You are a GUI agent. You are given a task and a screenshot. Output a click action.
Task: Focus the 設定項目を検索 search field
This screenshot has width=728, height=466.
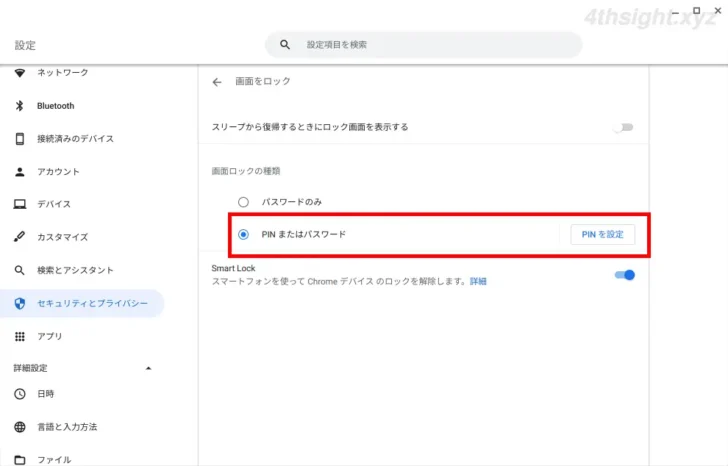point(423,45)
